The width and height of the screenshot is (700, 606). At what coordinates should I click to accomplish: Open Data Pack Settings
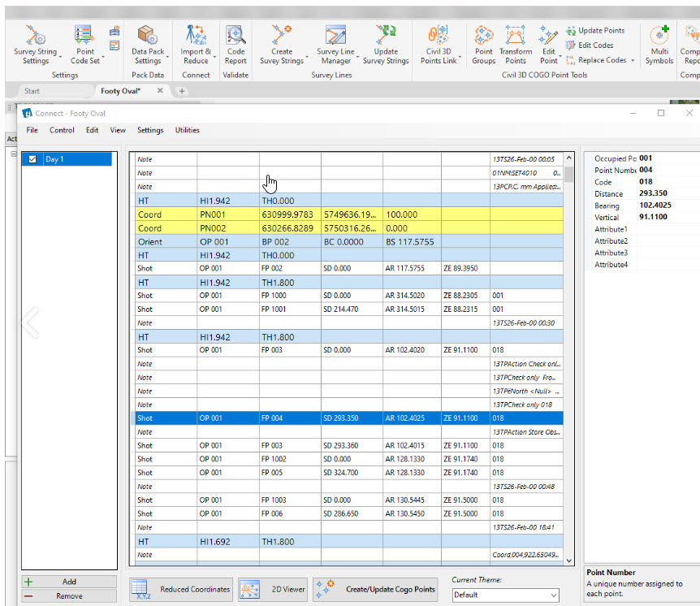148,45
